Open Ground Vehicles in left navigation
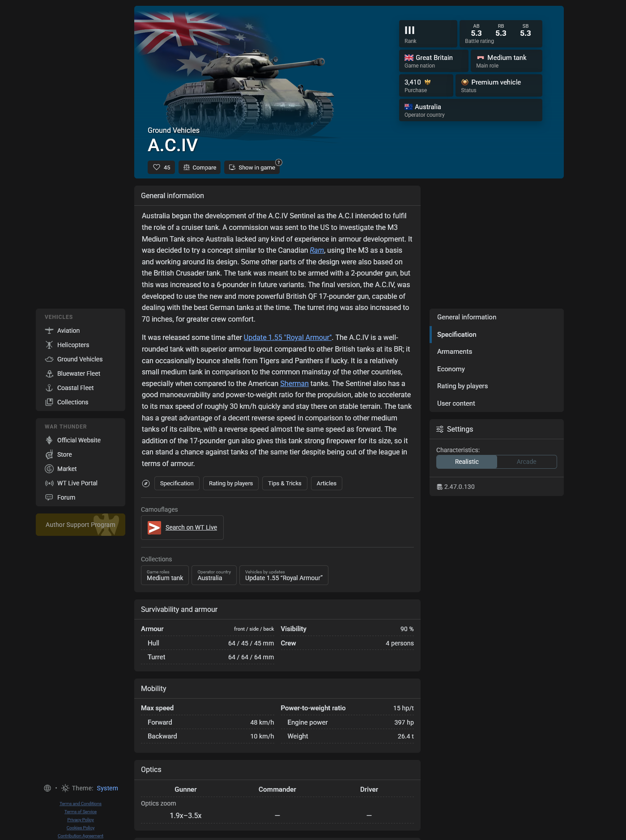This screenshot has height=840, width=626. pyautogui.click(x=81, y=359)
